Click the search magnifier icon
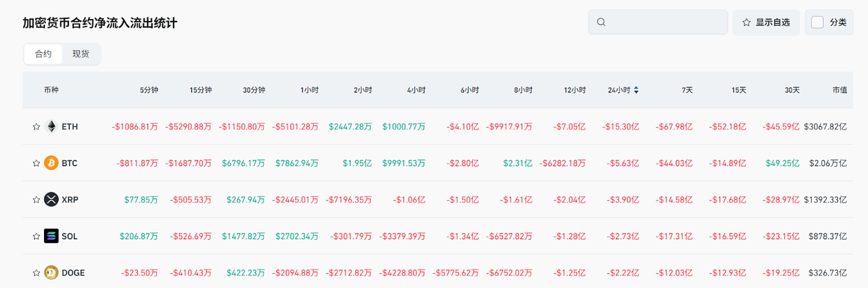 (601, 22)
